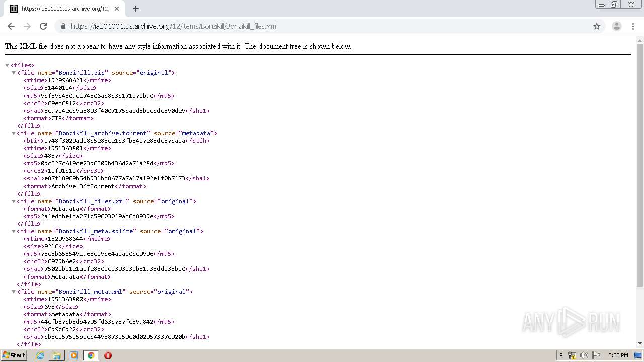Image resolution: width=644 pixels, height=362 pixels.
Task: Open a new tab with plus button
Action: click(136, 9)
